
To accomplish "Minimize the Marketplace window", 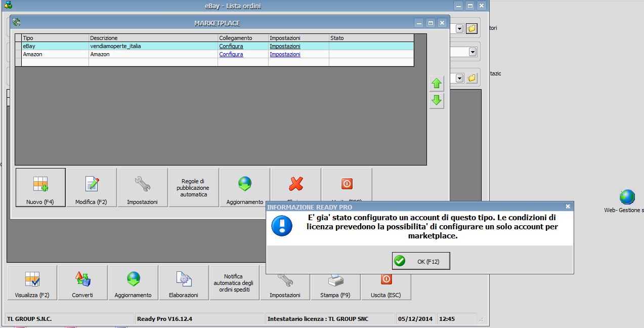I will (x=419, y=23).
